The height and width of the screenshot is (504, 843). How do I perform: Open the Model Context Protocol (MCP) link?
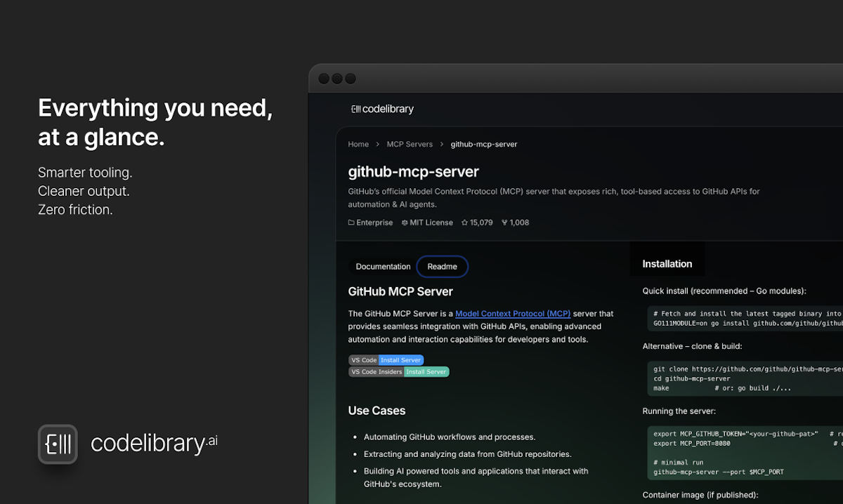tap(513, 314)
